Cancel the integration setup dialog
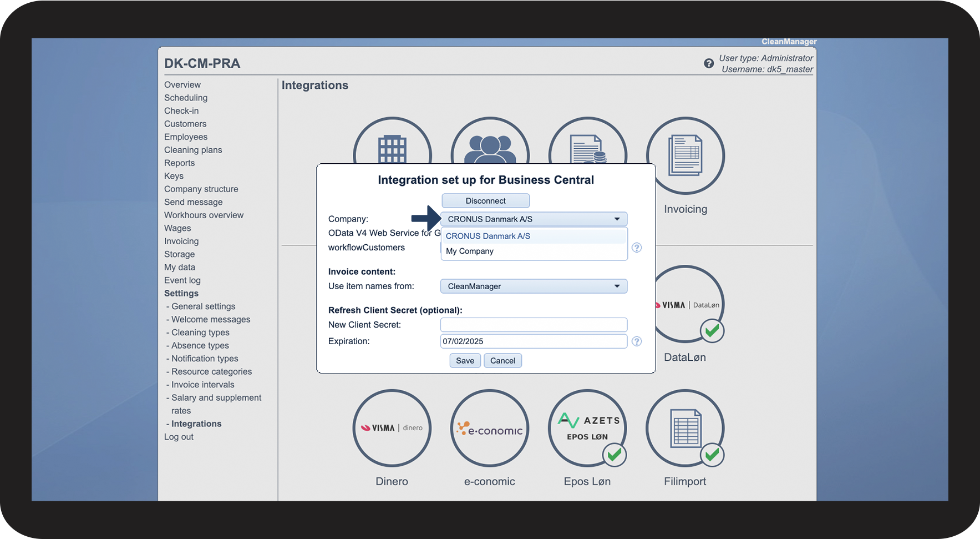Screen dimensions: 980x539 pos(502,361)
